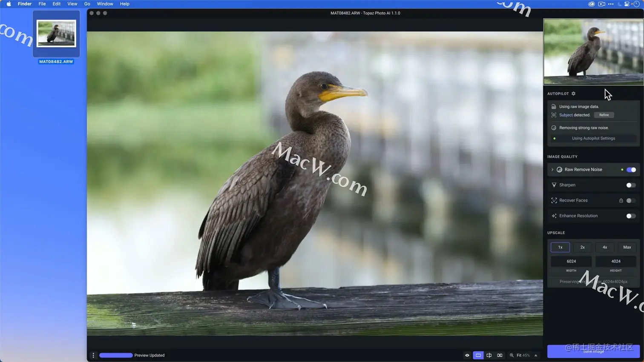Open the three-dot options menu at bottom left
This screenshot has height=362, width=644.
pyautogui.click(x=93, y=355)
